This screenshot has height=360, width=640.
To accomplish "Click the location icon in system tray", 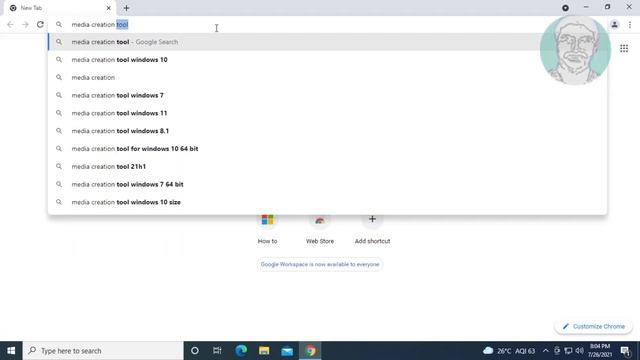I will [x=557, y=351].
